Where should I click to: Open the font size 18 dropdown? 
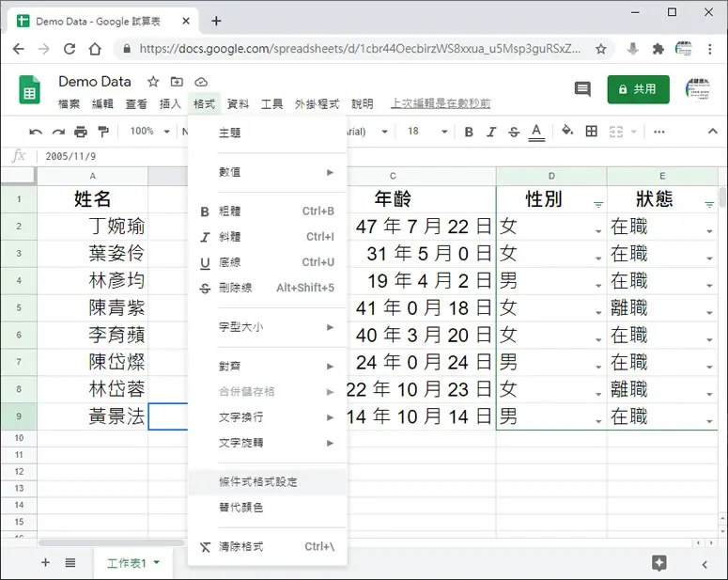427,131
